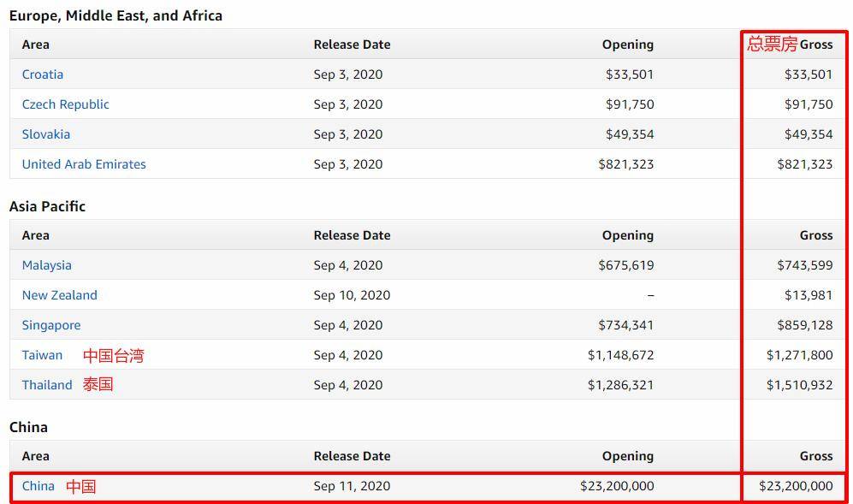Viewport: 853px width, 504px height.
Task: Open the Malaysia area link
Action: (47, 265)
